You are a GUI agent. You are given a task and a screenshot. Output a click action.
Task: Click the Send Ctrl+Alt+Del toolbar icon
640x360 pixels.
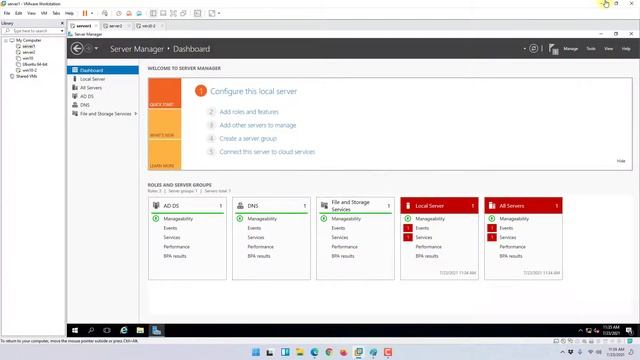(x=104, y=13)
